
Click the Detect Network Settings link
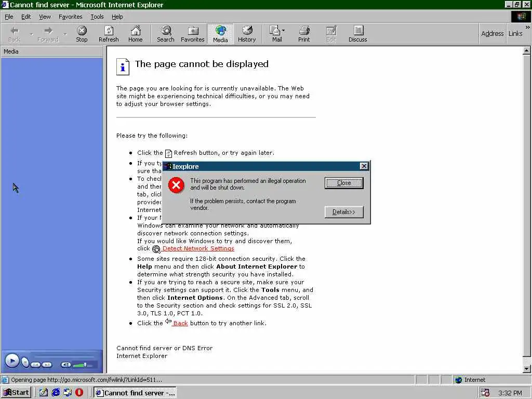198,248
